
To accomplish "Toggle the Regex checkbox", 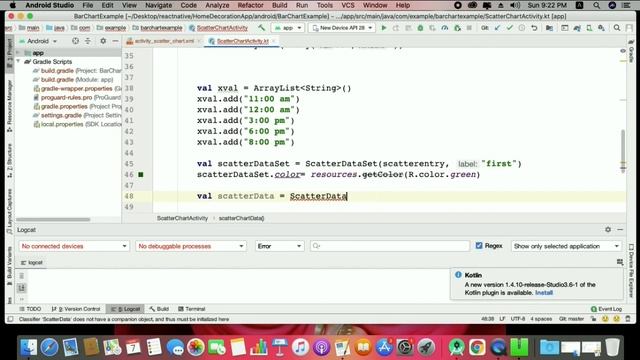I will tap(479, 246).
